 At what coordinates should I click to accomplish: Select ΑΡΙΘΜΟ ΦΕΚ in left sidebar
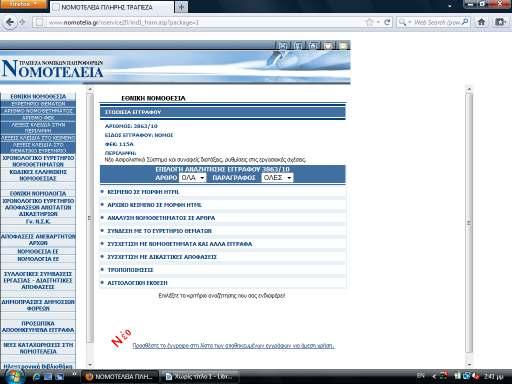(x=38, y=118)
